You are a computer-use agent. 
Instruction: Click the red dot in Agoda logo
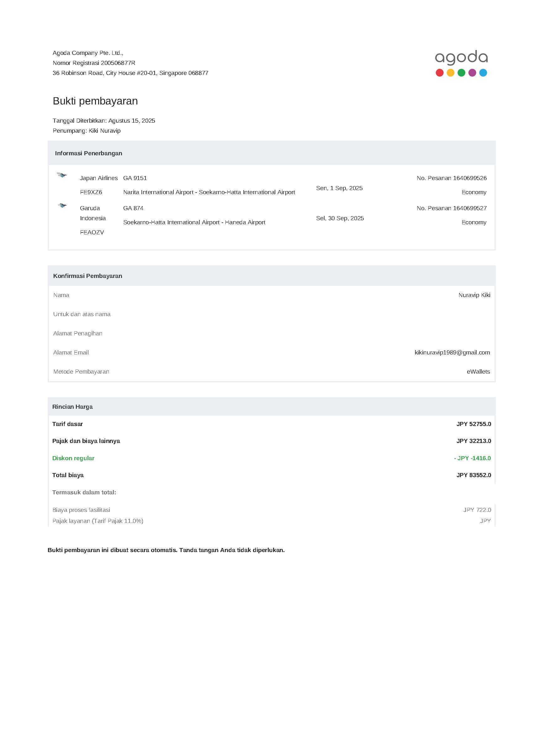coord(439,73)
